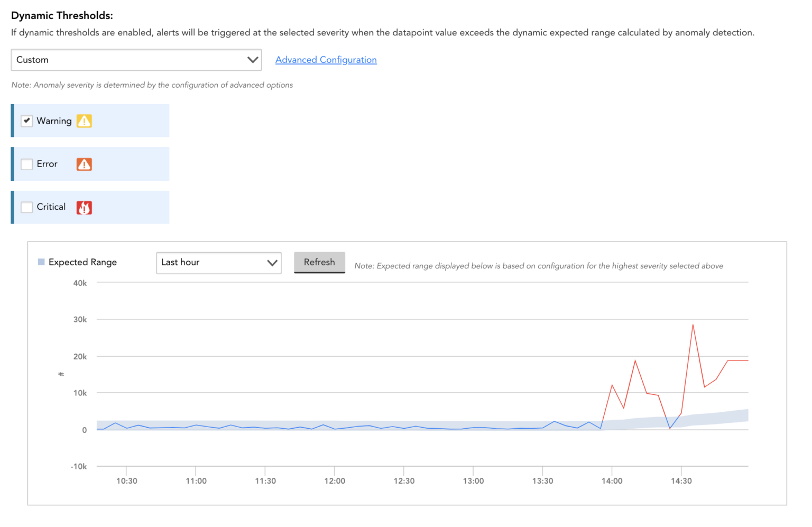Select the Custom option in the severity dropdown
The width and height of the screenshot is (812, 527).
pyautogui.click(x=136, y=60)
